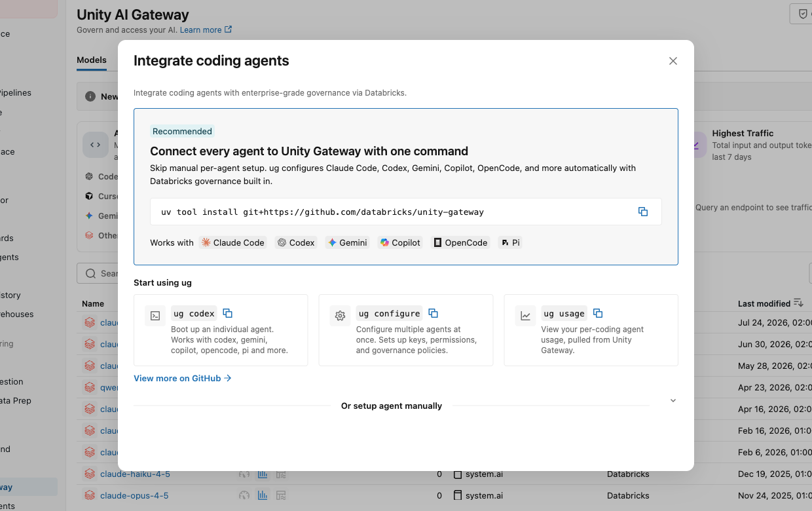The width and height of the screenshot is (812, 511).
Task: Click the Cursor agent icon in background list
Action: coord(89,196)
